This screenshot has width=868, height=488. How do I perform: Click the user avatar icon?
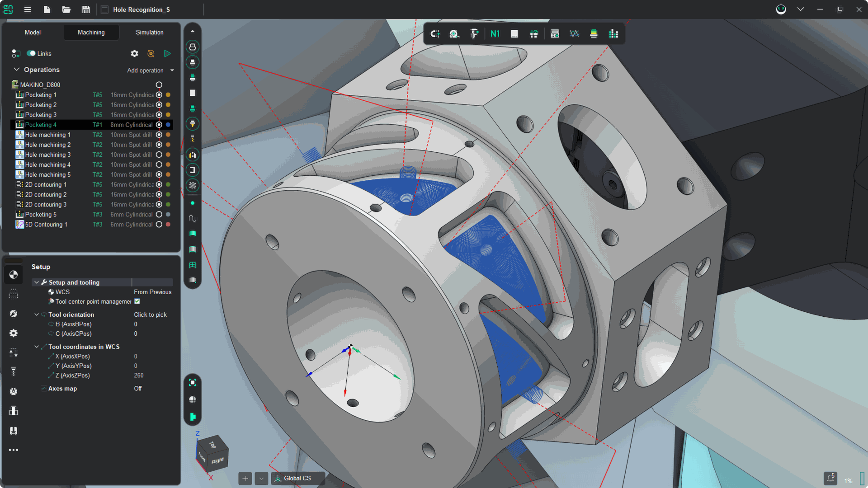[x=781, y=9]
